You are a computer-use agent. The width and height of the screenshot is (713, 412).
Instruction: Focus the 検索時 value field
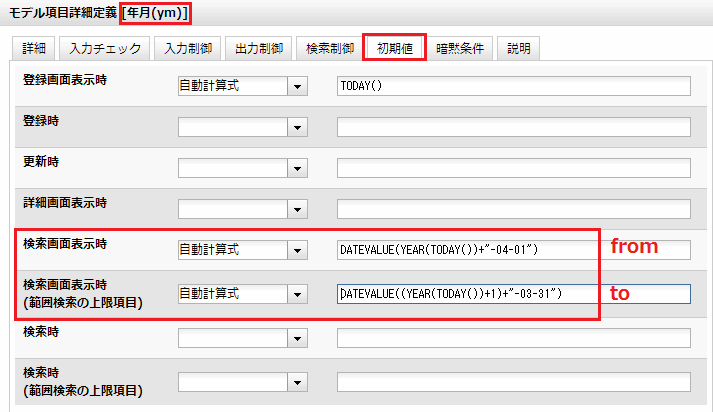[x=514, y=338]
